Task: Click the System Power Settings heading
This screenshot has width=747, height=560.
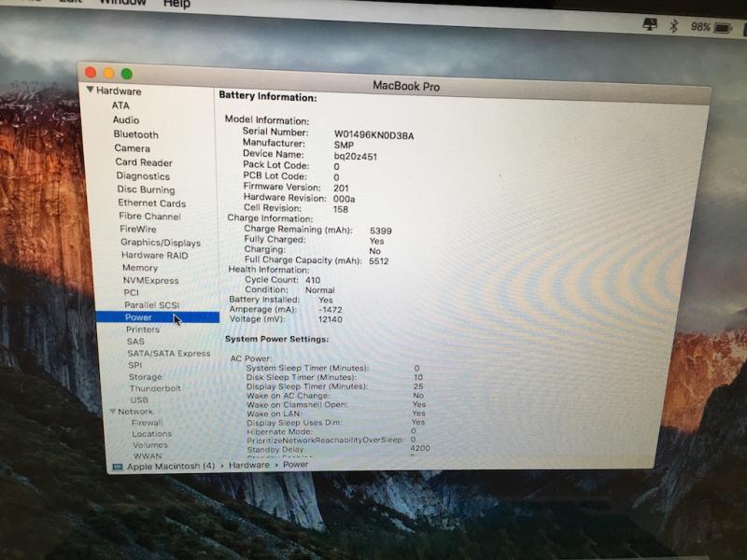Action: [x=276, y=339]
